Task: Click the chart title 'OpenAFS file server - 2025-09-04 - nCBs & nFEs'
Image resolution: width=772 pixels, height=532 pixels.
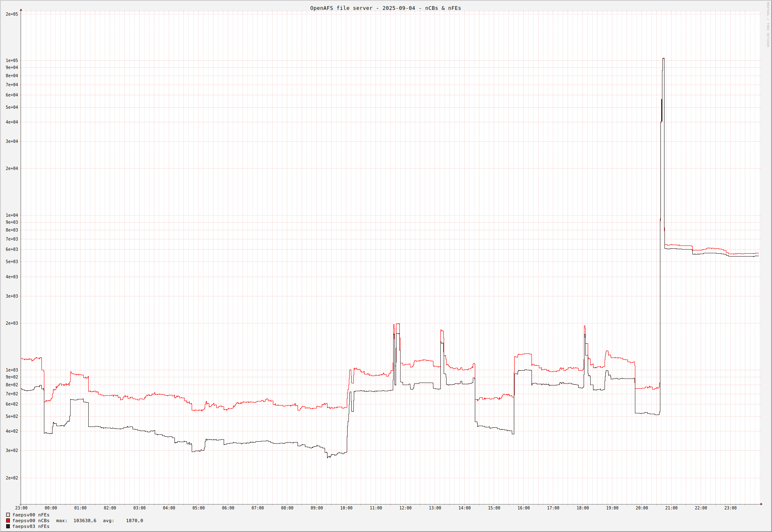Action: tap(385, 8)
